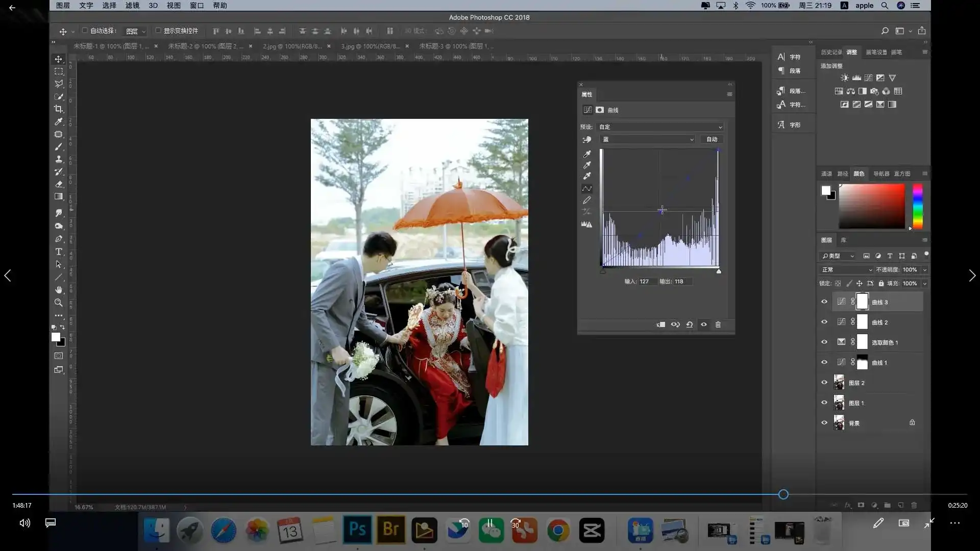This screenshot has width=980, height=551.
Task: Enable 自动选择 checkbox in options bar
Action: click(85, 31)
